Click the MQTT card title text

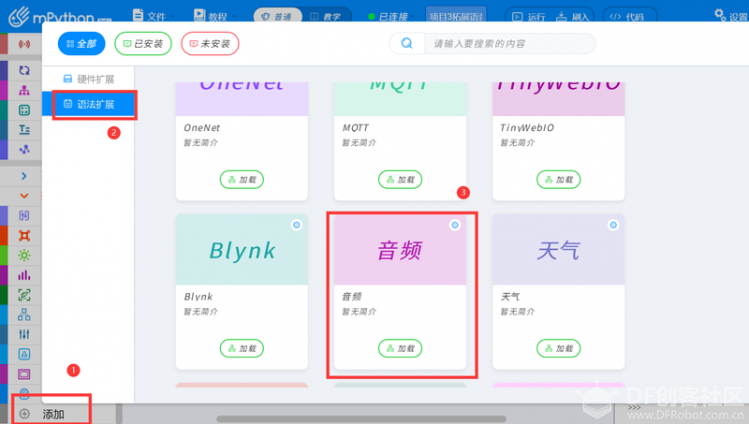[355, 128]
